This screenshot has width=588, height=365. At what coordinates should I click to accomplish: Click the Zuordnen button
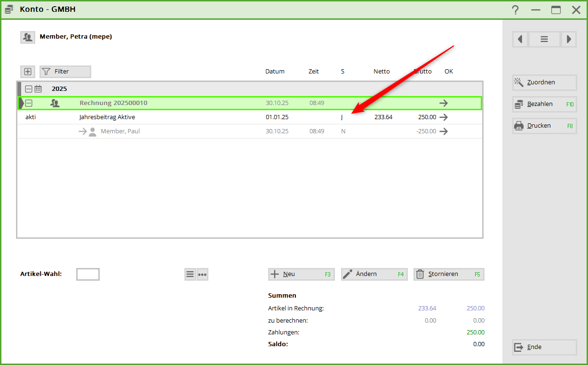544,82
